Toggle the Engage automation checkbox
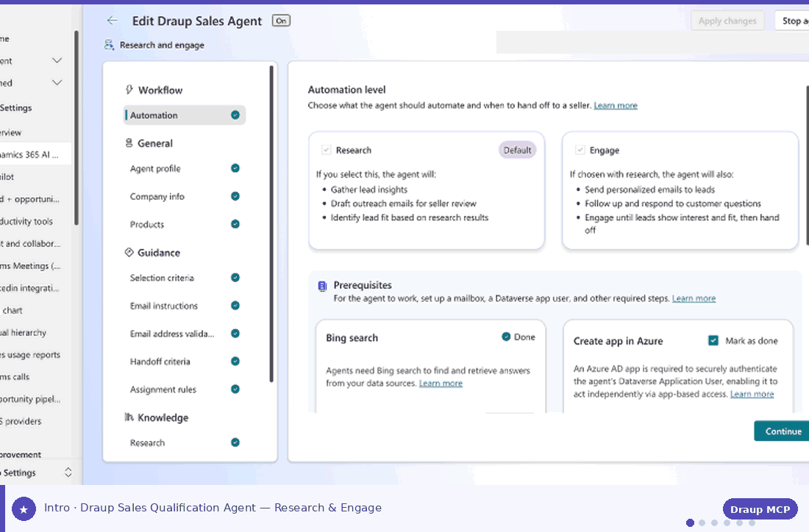 click(580, 150)
